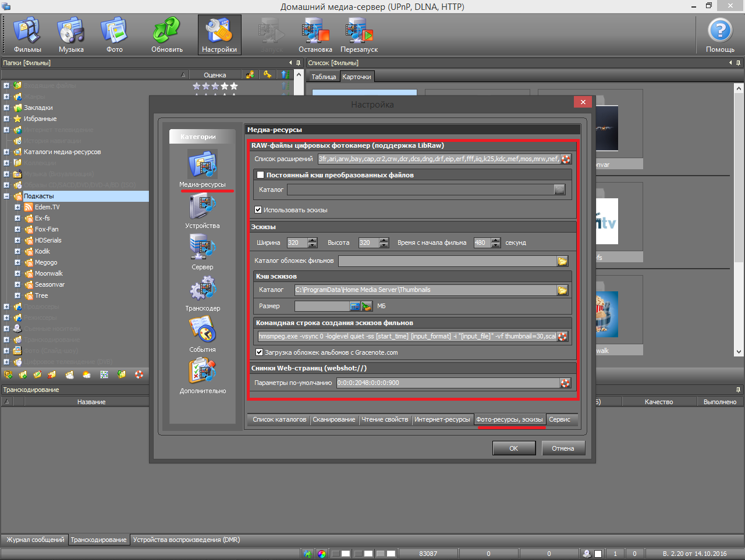
Task: Switch to the Сканирование tab
Action: tap(334, 420)
